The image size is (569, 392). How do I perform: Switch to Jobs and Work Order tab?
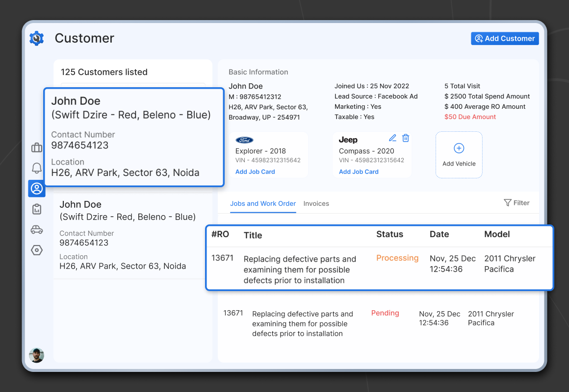click(x=263, y=204)
